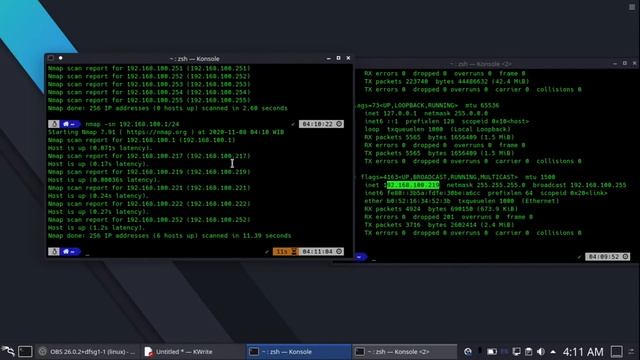Viewport: 640px width, 360px height.
Task: Open the 4:11 AM clock
Action: coord(583,351)
